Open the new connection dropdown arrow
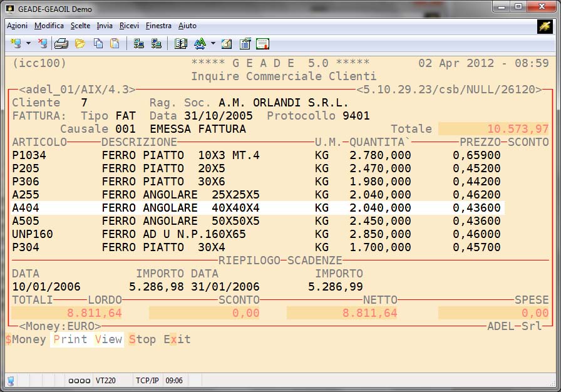 (28, 44)
